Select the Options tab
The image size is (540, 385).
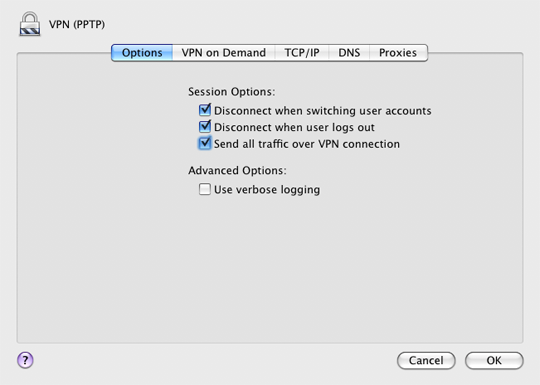click(142, 53)
